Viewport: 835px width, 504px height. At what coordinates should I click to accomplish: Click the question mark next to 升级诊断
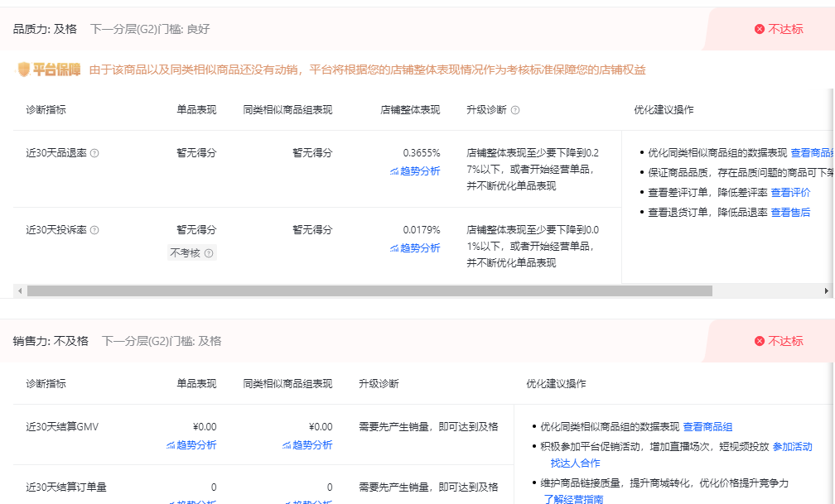point(516,109)
